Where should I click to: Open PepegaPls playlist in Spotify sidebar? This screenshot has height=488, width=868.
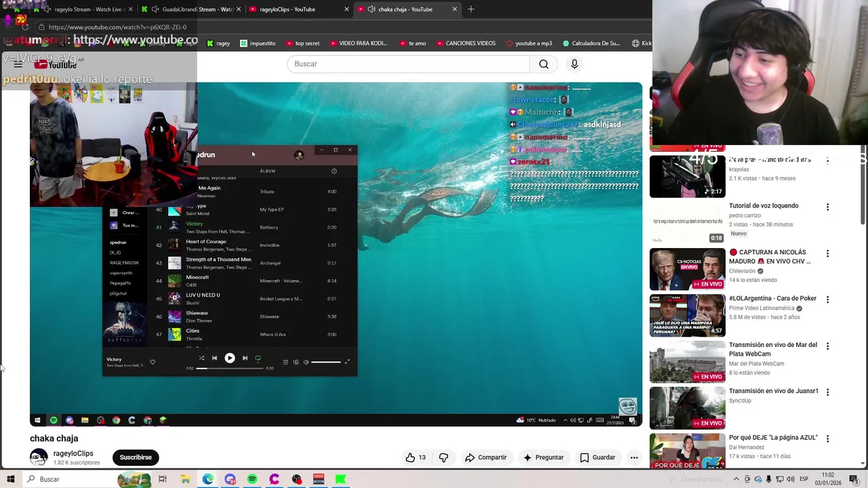(x=120, y=283)
